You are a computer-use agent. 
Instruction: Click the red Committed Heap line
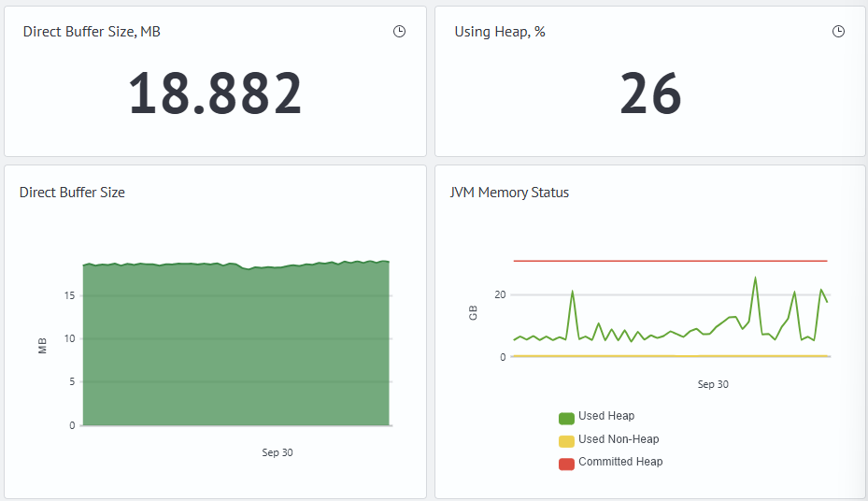point(670,261)
